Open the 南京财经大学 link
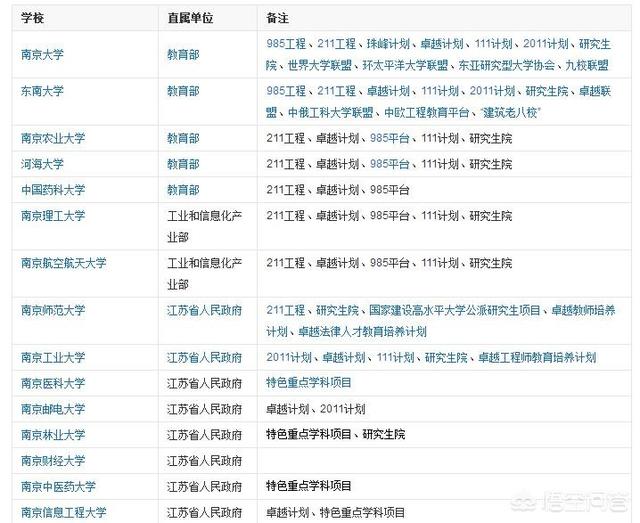 (x=53, y=461)
